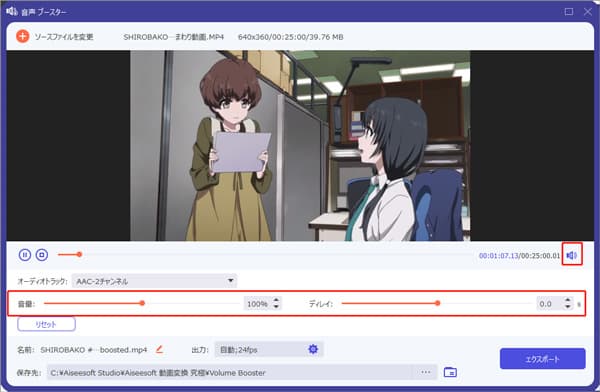
Task: Decrease the volume percentage with the down arrow
Action: click(276, 307)
